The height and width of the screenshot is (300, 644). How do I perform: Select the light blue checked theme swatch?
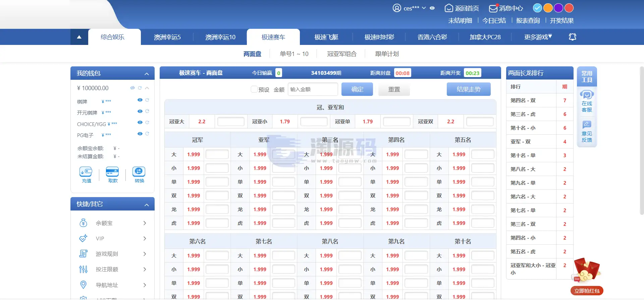(537, 8)
